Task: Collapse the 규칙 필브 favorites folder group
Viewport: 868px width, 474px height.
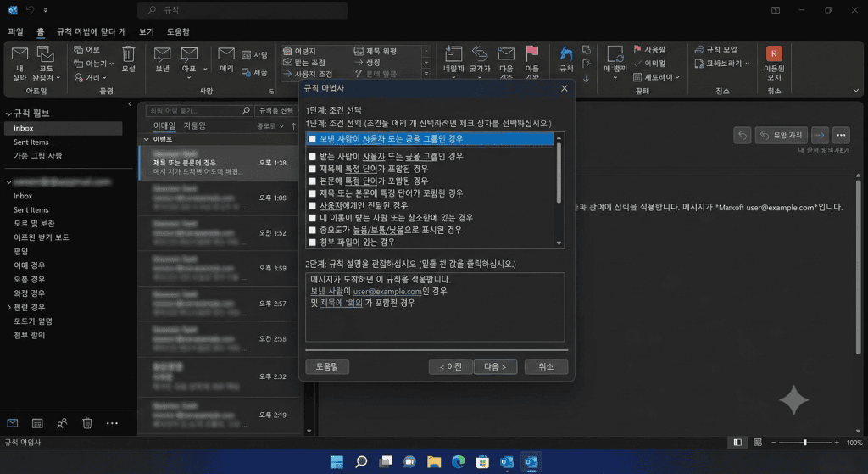Action: click(x=8, y=114)
